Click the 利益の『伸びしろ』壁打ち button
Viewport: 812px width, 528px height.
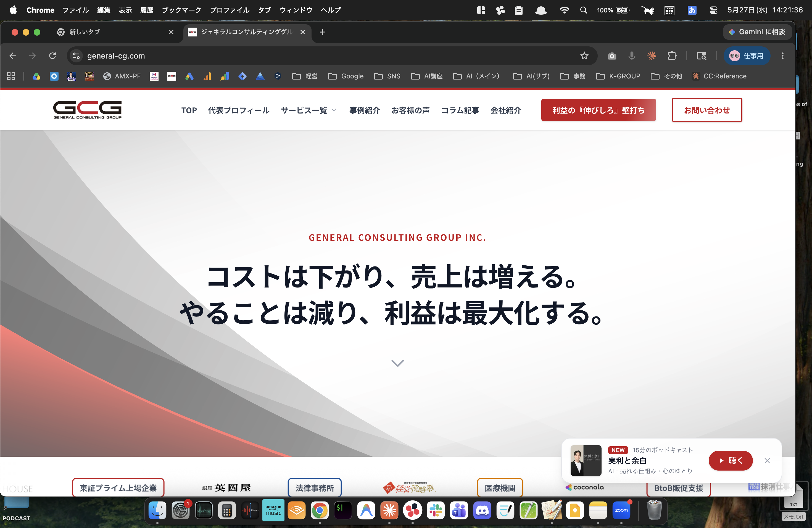599,110
